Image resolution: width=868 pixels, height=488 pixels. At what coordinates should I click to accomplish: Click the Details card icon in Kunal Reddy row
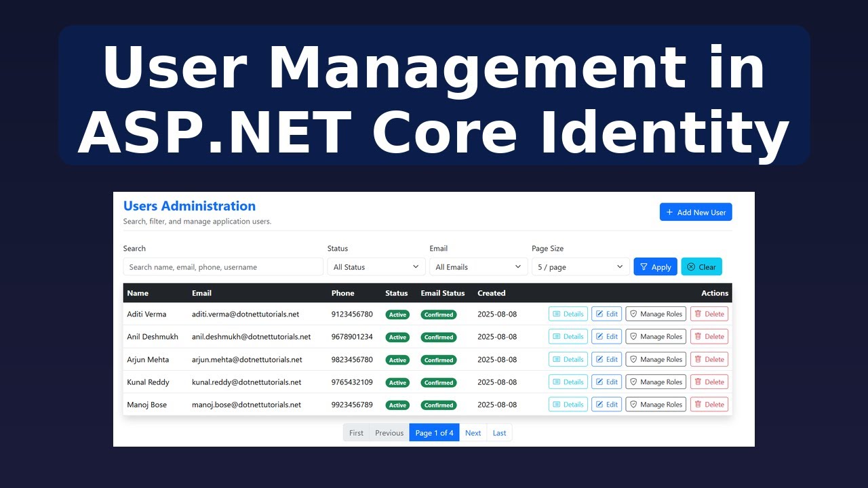click(557, 382)
